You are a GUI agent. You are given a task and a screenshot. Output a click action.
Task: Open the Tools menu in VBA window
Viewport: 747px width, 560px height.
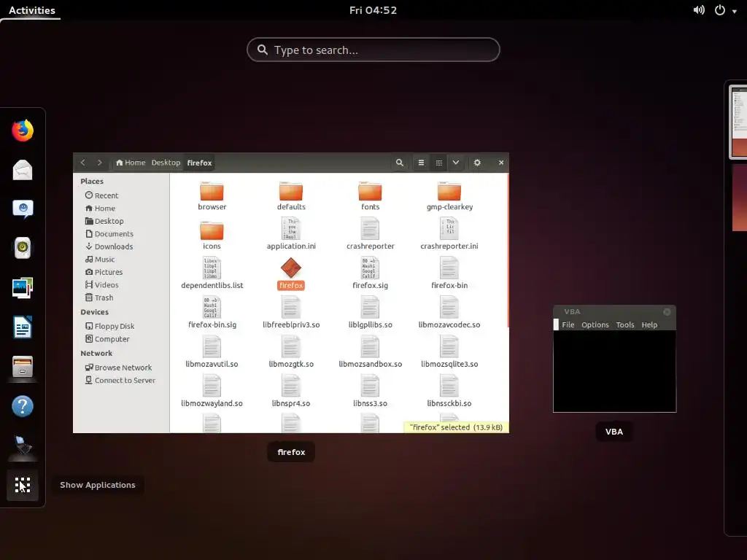(x=625, y=324)
